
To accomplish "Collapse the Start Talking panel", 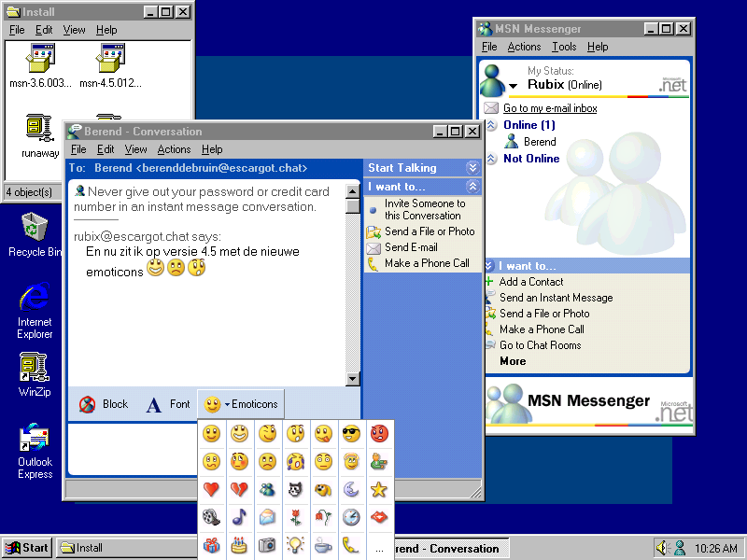I will click(x=472, y=168).
